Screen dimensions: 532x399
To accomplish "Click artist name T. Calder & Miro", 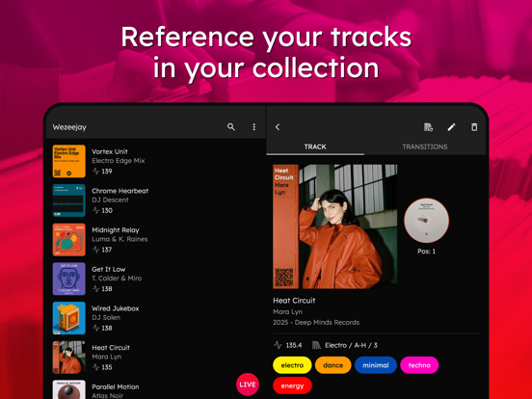I will [117, 279].
